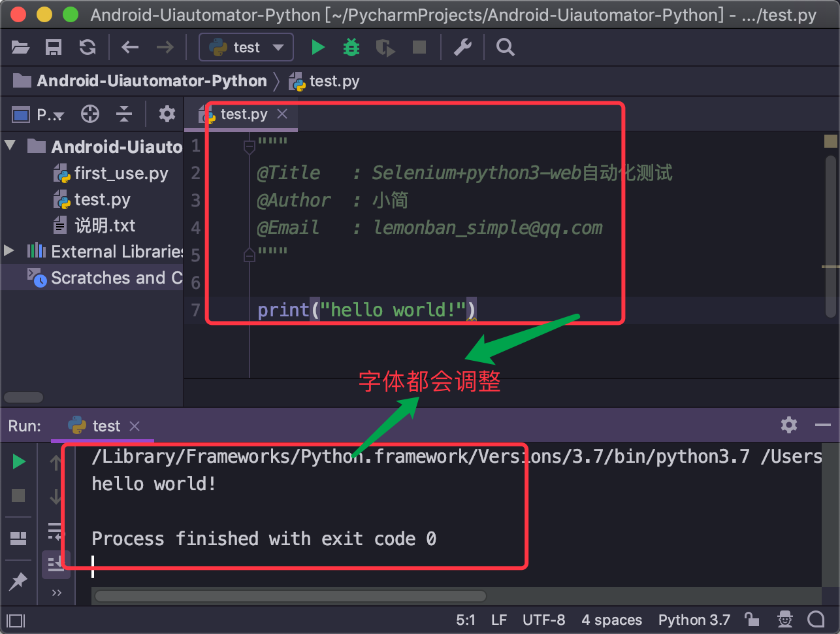Close the test tab in Run panel

(x=135, y=426)
